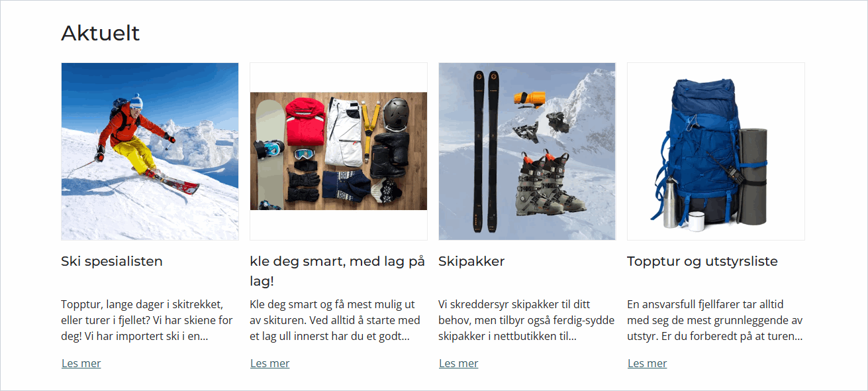Image resolution: width=868 pixels, height=391 pixels.
Task: Open the 'Skipakker' article title
Action: 471,261
